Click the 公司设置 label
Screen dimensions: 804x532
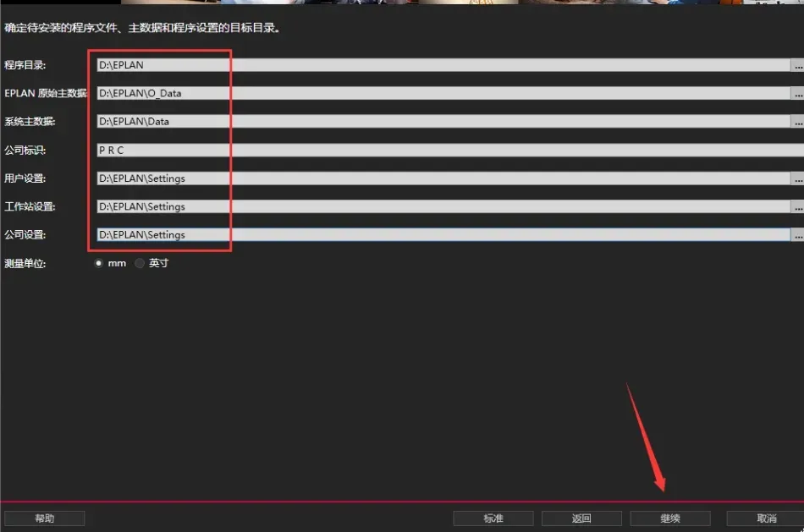pyautogui.click(x=25, y=235)
